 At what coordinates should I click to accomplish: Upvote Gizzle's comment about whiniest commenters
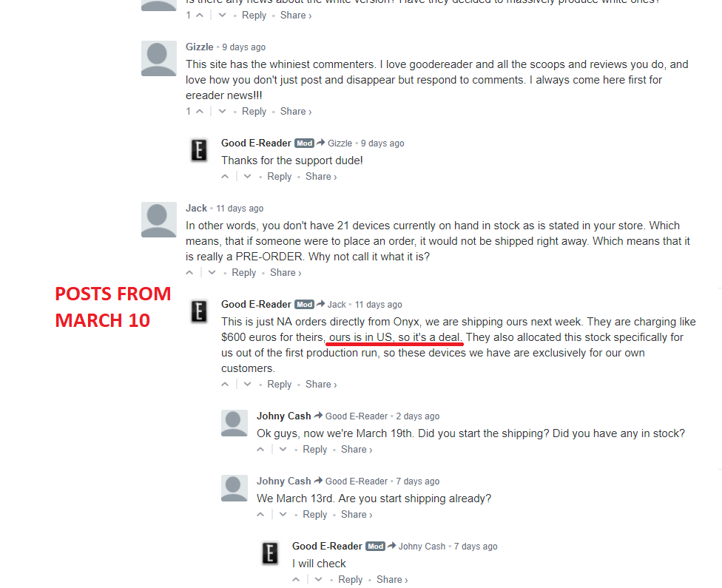point(200,112)
